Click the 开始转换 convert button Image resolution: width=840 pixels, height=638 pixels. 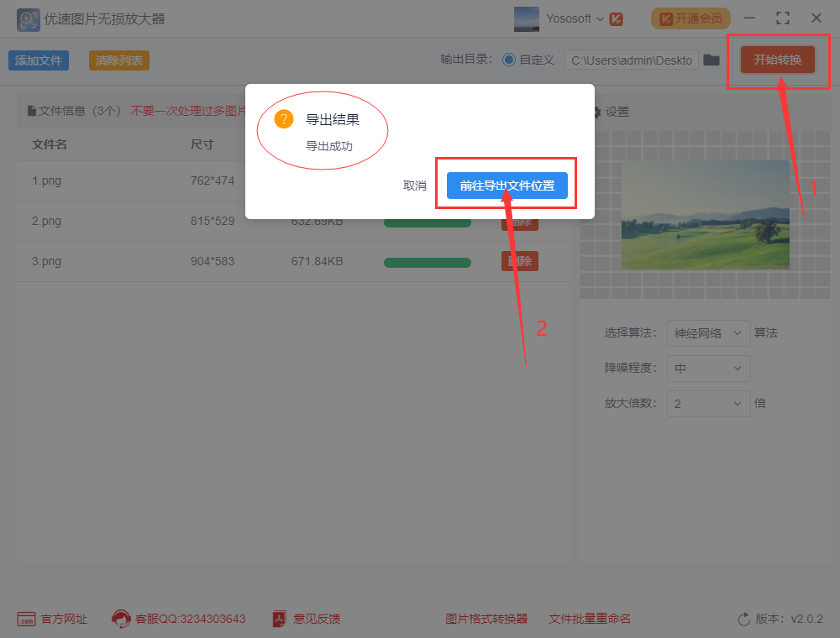[777, 60]
